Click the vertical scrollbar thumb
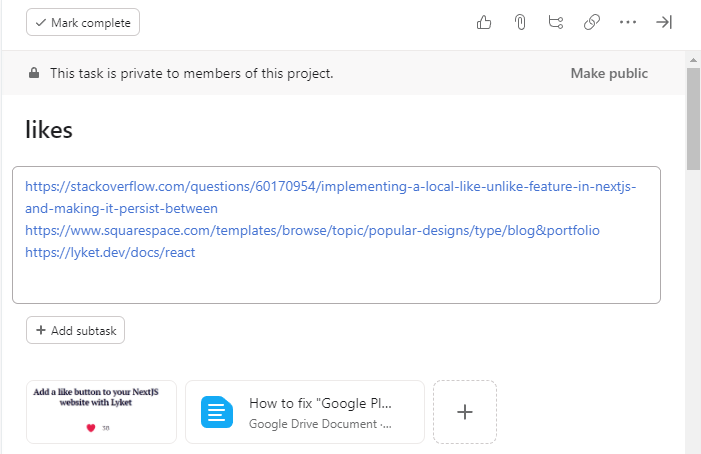Viewport: 701px width, 454px height. point(693,119)
